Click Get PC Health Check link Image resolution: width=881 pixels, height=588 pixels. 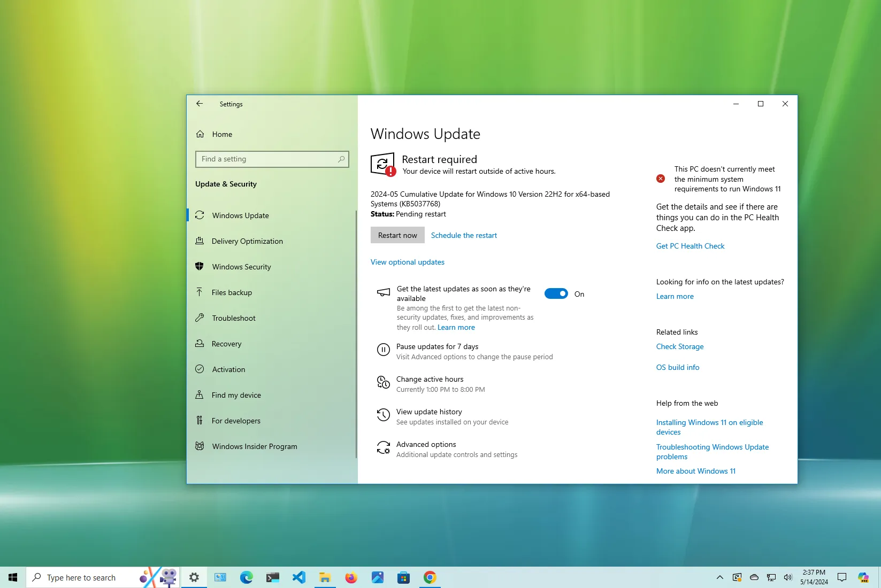(x=690, y=246)
